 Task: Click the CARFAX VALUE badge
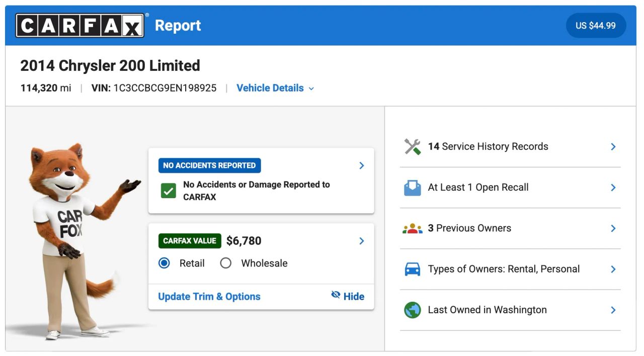click(x=190, y=241)
